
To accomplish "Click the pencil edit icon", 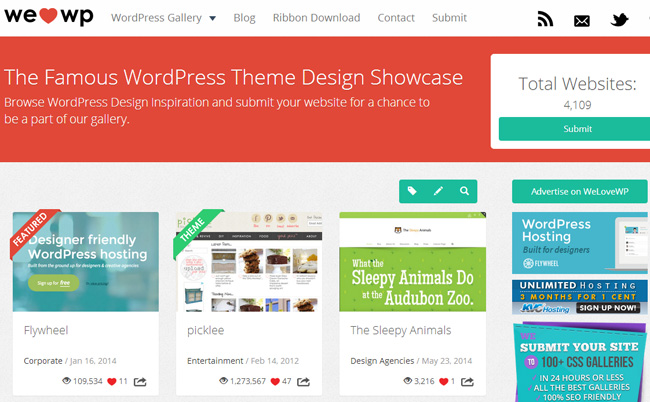I will (438, 191).
